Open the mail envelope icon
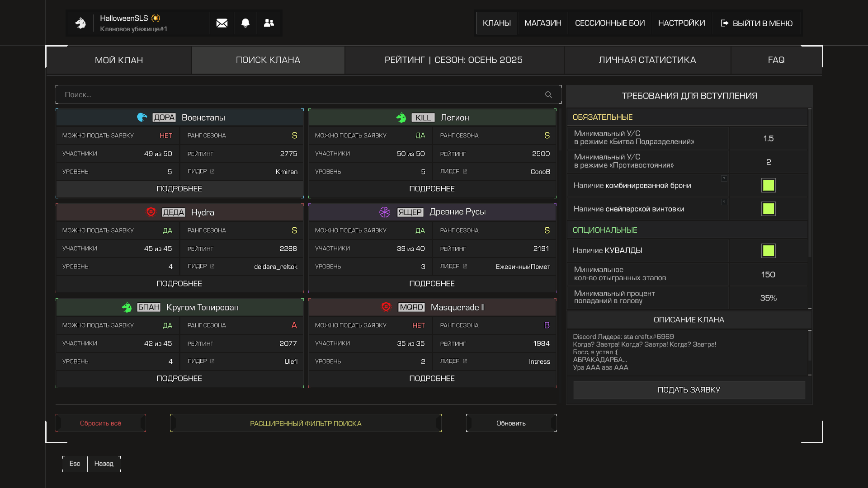The width and height of the screenshot is (868, 488). [x=222, y=23]
